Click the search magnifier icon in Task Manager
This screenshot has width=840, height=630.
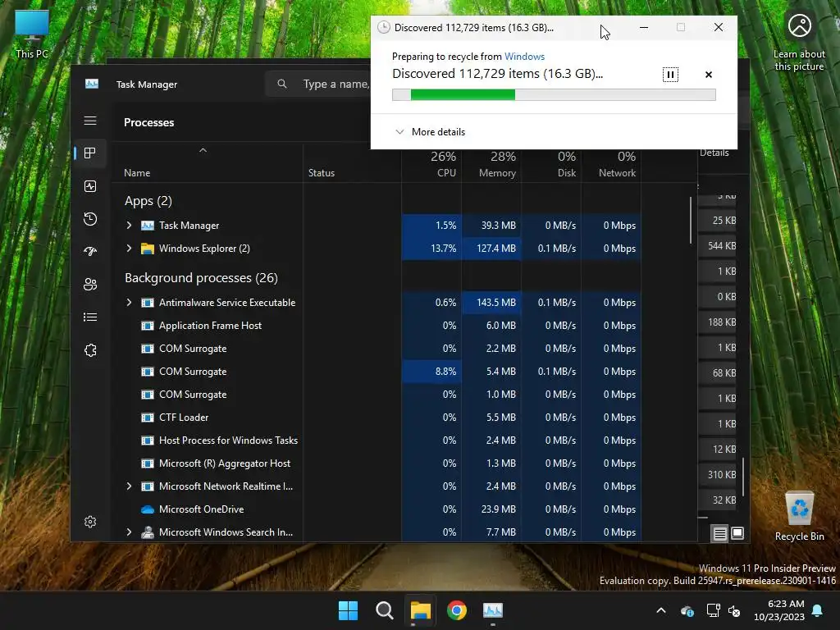(x=282, y=84)
